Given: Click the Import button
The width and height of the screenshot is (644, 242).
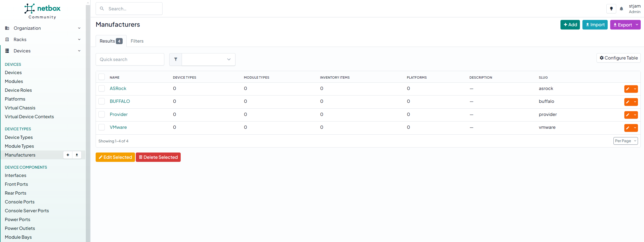Looking at the screenshot, I should (x=595, y=25).
